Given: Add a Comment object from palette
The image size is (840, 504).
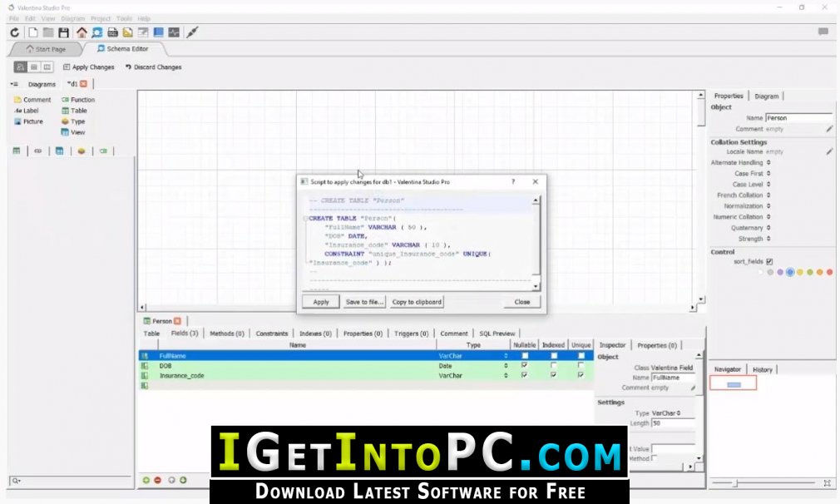Looking at the screenshot, I should pos(32,100).
